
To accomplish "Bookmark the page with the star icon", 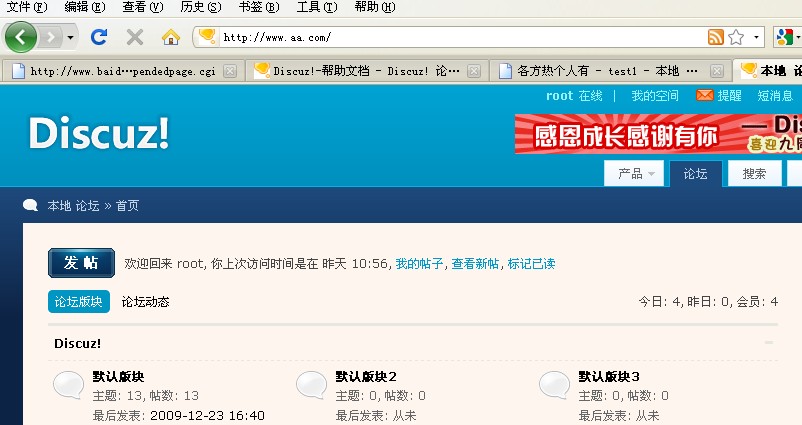I will [736, 37].
